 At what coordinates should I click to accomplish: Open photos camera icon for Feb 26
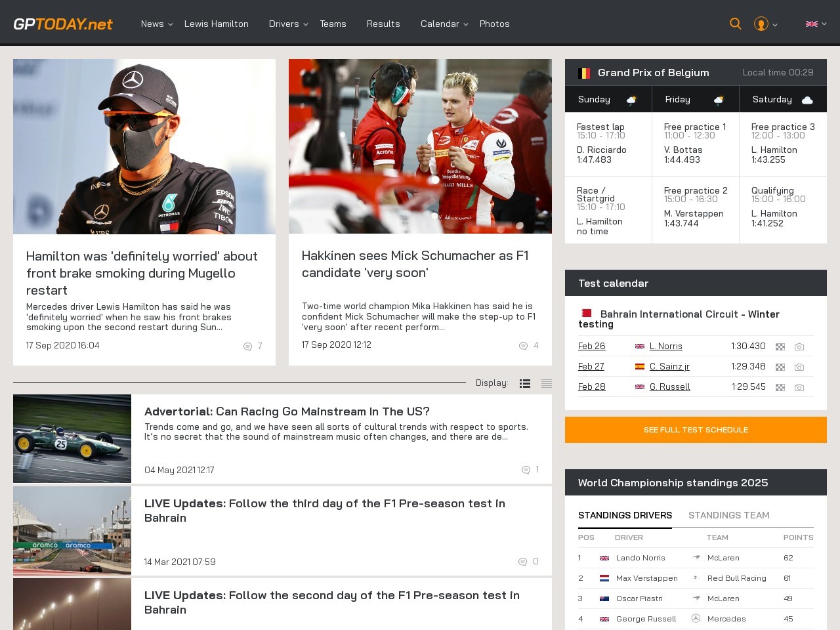tap(799, 346)
